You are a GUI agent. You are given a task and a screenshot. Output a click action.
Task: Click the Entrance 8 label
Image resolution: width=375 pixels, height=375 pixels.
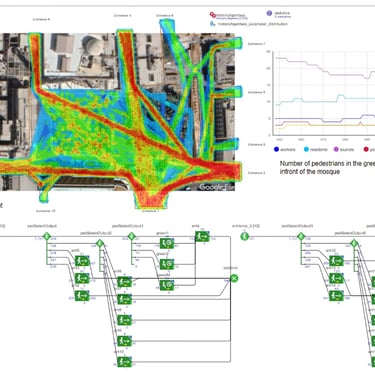(x=257, y=92)
